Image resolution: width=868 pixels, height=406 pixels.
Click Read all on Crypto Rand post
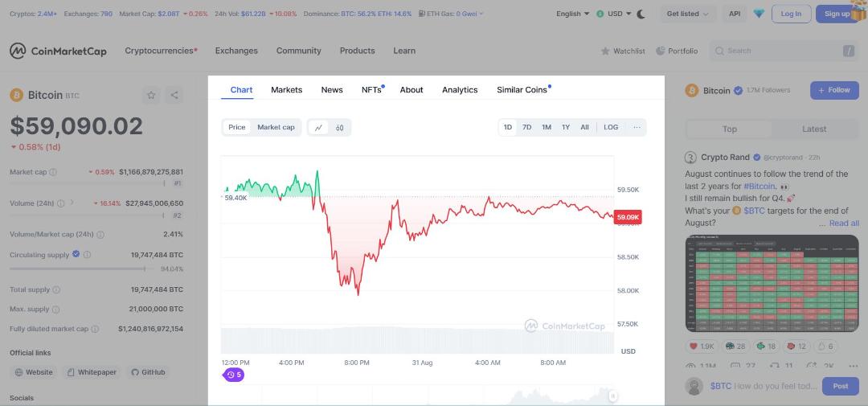tap(844, 224)
